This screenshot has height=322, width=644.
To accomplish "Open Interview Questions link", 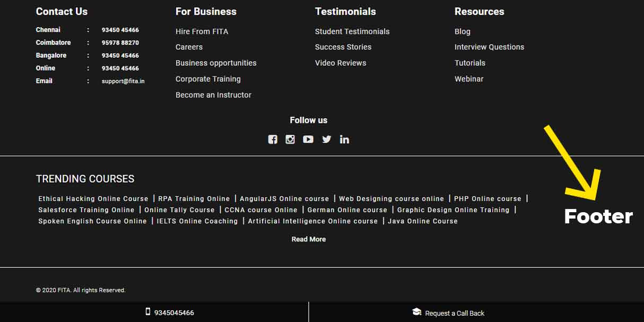I will pos(489,47).
